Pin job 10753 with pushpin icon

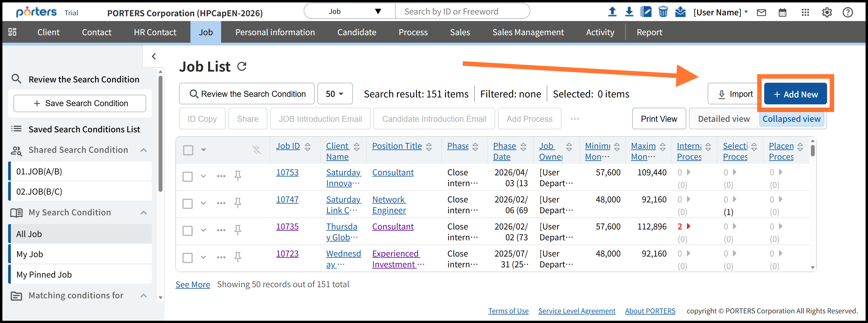[238, 176]
